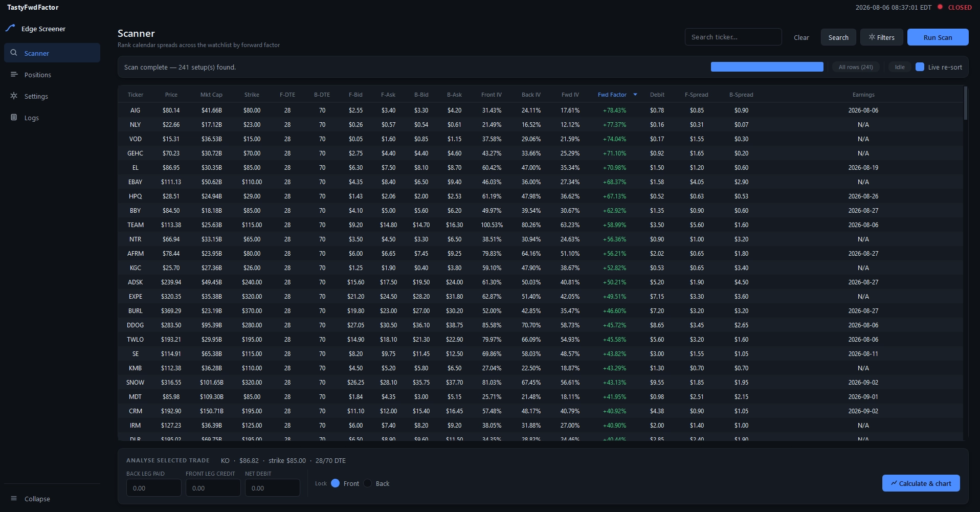Collapse the sidebar
980x512 pixels.
pos(52,498)
